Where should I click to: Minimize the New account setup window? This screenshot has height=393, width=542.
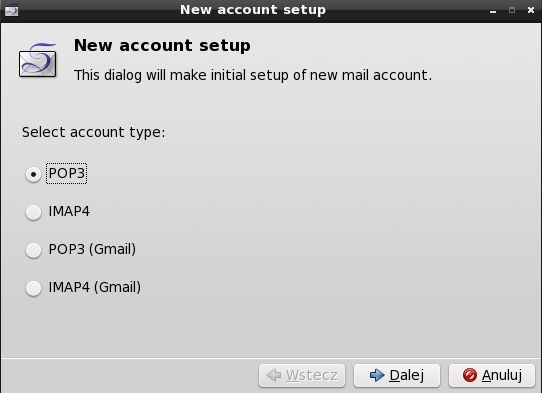coord(493,11)
